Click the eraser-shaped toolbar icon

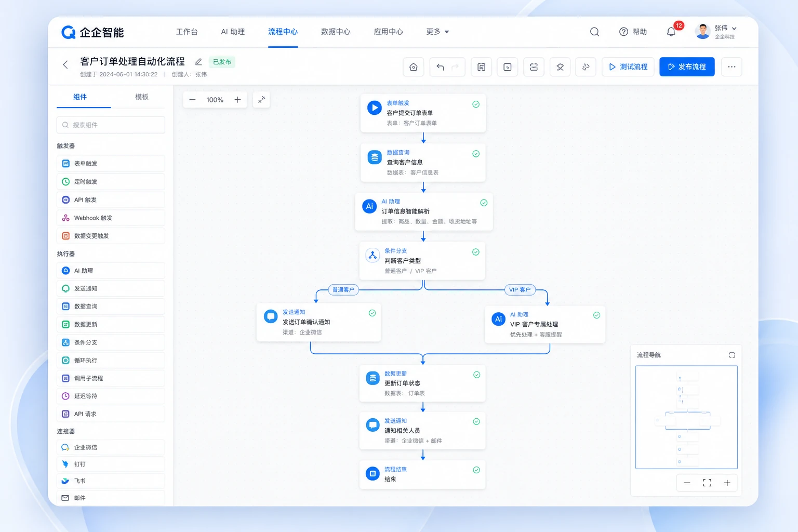560,67
